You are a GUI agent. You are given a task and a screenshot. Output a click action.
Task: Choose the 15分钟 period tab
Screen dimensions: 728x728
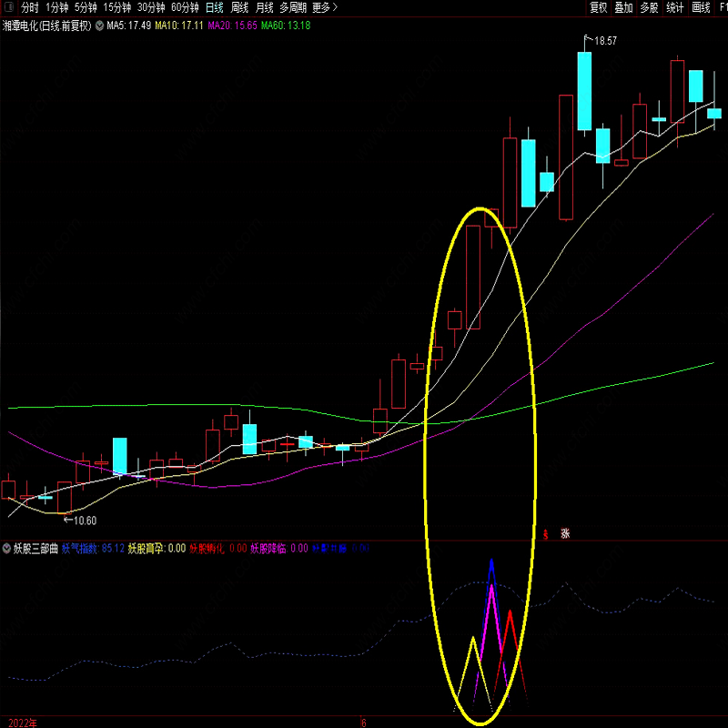pyautogui.click(x=116, y=7)
